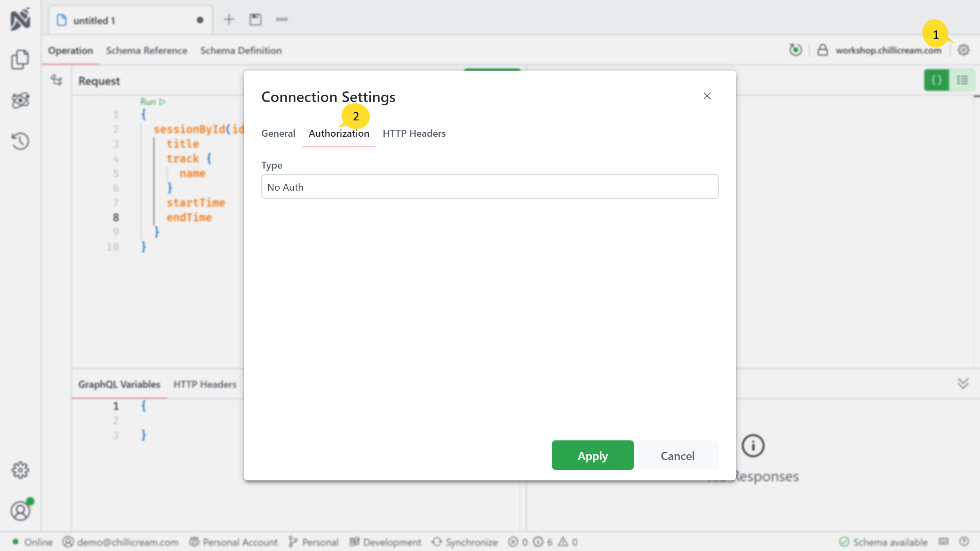This screenshot has width=980, height=551.
Task: Refresh the schema with the circular arrow icon
Action: click(x=795, y=50)
